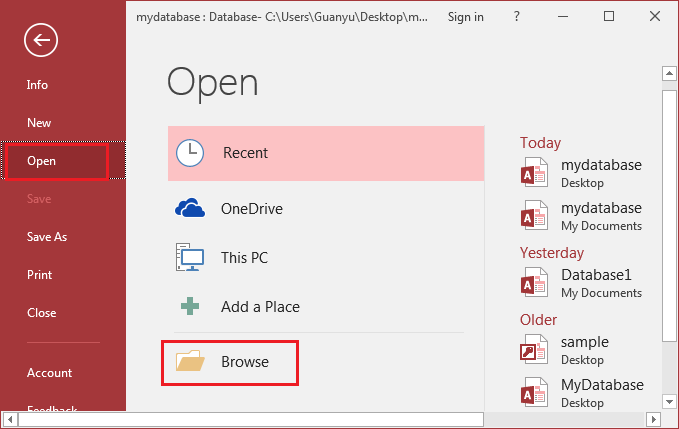Click the vertical scrollbar down arrow
Viewport: 679px width, 429px height.
(x=669, y=401)
